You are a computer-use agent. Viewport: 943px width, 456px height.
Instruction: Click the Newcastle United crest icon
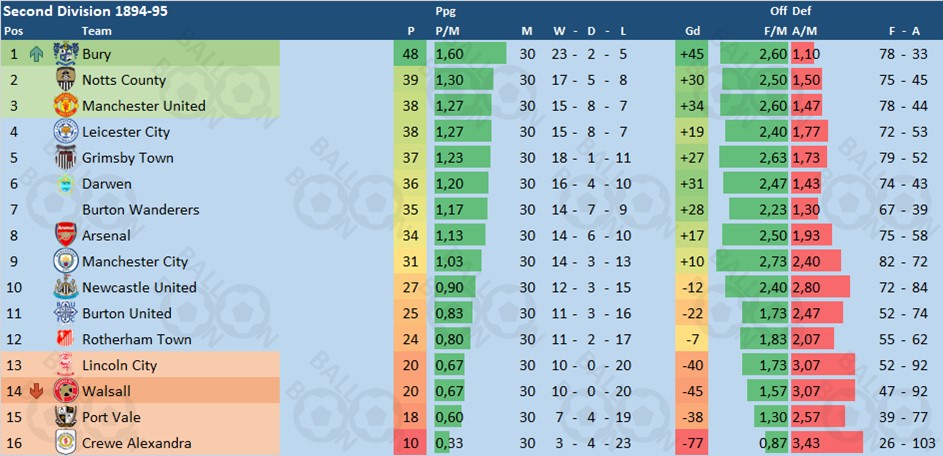click(x=66, y=287)
